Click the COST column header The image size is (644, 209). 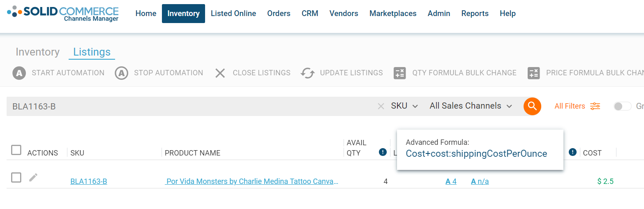tap(592, 153)
